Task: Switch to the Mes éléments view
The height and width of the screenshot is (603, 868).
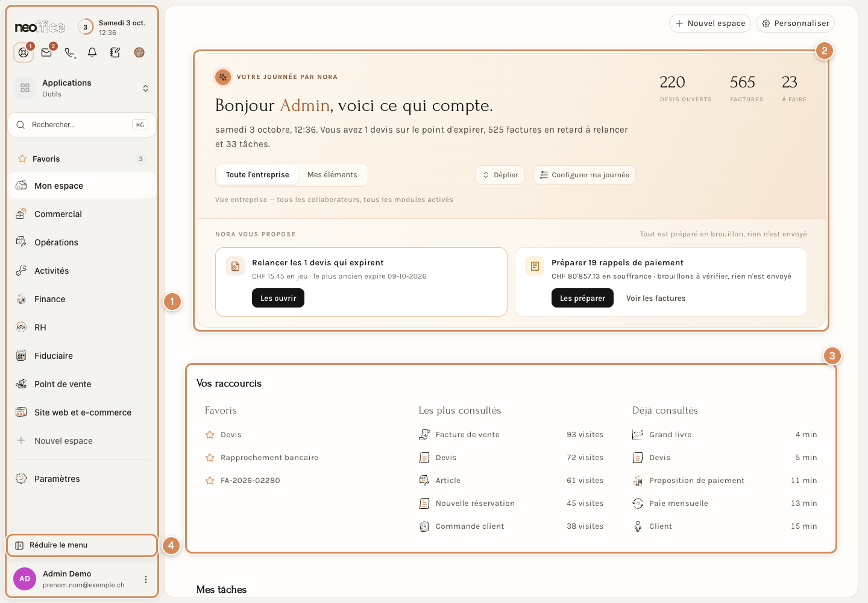Action: 332,175
